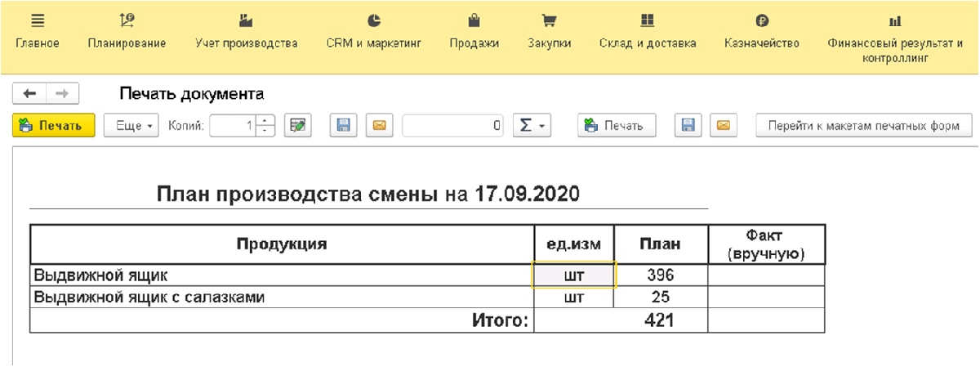This screenshot has height=367, width=980.
Task: Open Склад и доставка section icon
Action: (x=648, y=20)
